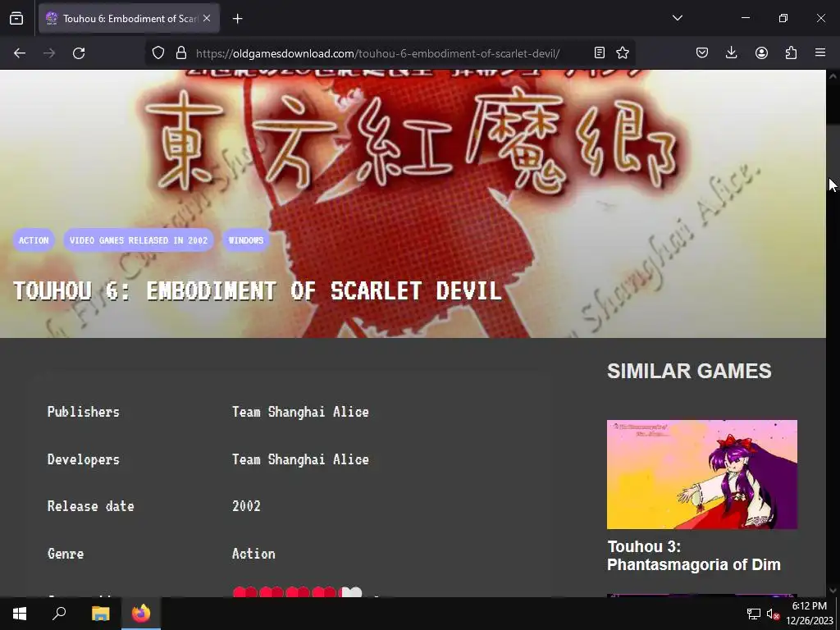Click Touhou 6: Embodiment of Scarlet Devil heading
840x630 pixels.
pyautogui.click(x=257, y=291)
